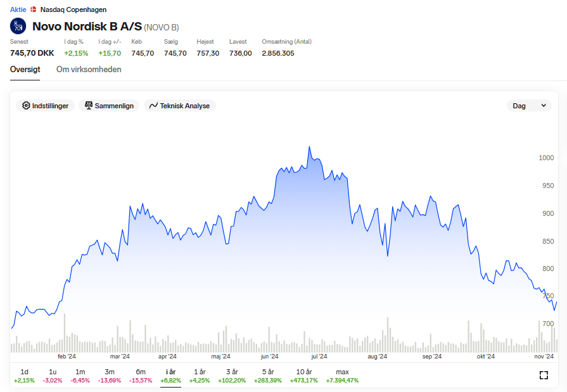
Task: Click the 850 price axis label
Action: (x=548, y=241)
